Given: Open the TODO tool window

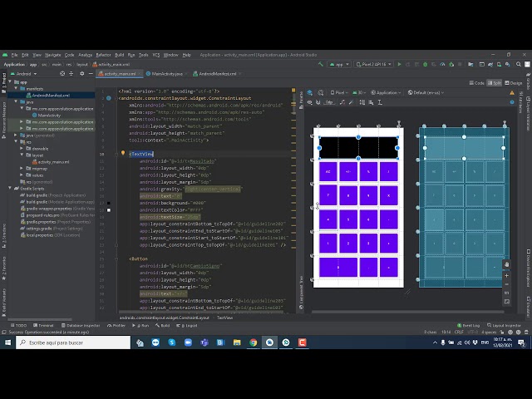Looking at the screenshot, I should click(x=18, y=325).
